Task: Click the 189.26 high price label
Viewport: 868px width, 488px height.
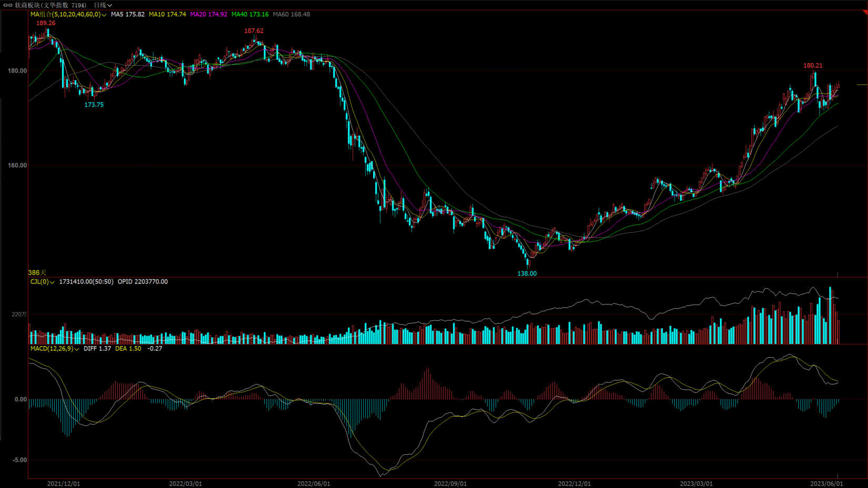Action: click(x=46, y=23)
